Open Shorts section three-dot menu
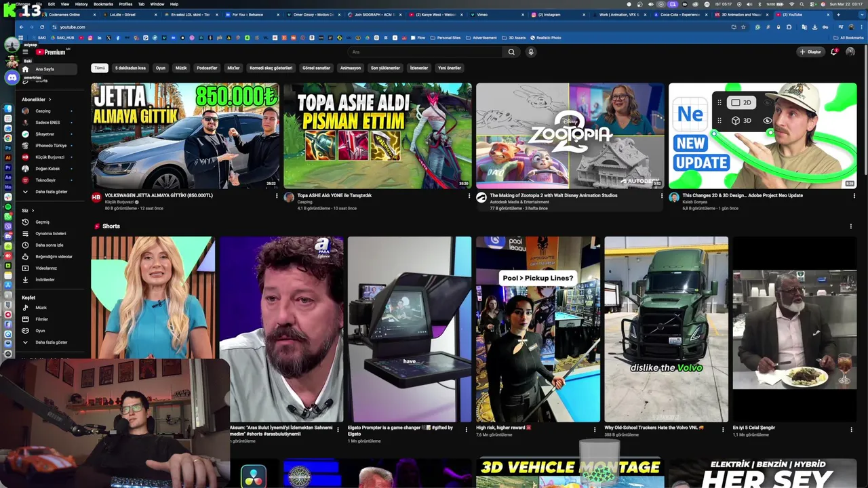The width and height of the screenshot is (868, 488). (851, 226)
